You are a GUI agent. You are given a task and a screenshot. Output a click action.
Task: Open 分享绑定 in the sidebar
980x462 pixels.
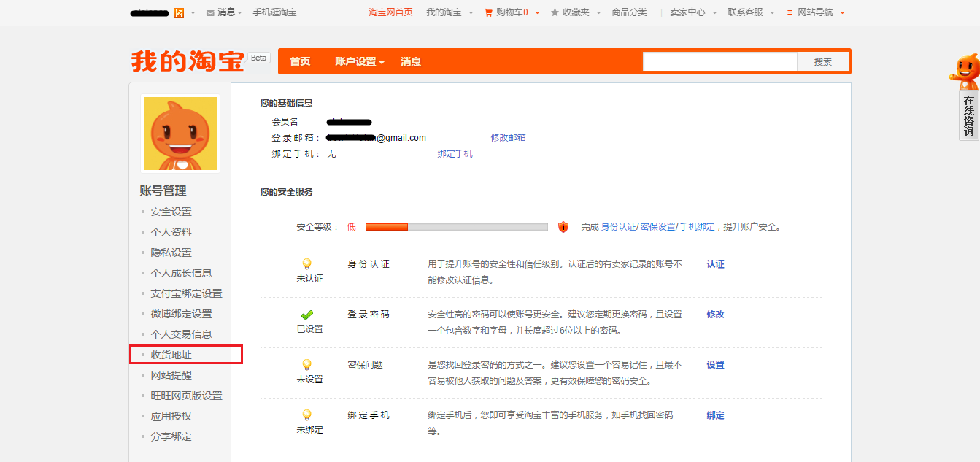(x=171, y=436)
